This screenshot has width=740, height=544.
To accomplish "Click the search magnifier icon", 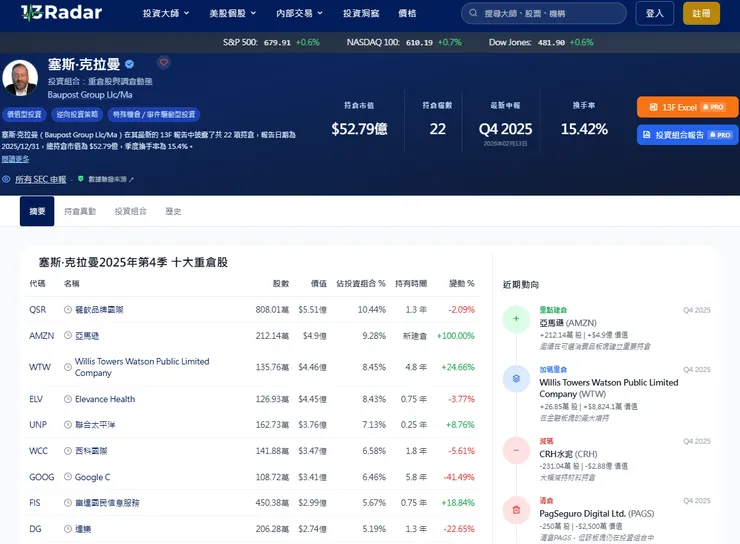I will [473, 13].
